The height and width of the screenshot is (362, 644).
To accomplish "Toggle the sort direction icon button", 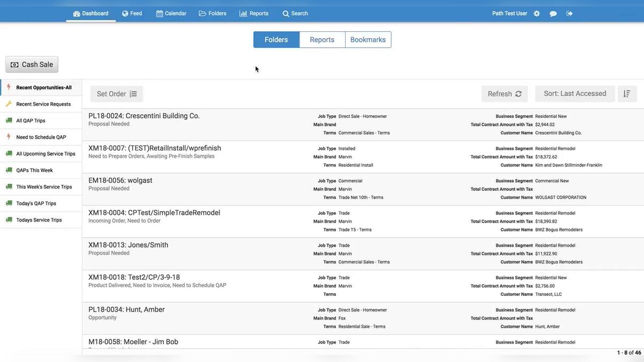I will coord(627,93).
